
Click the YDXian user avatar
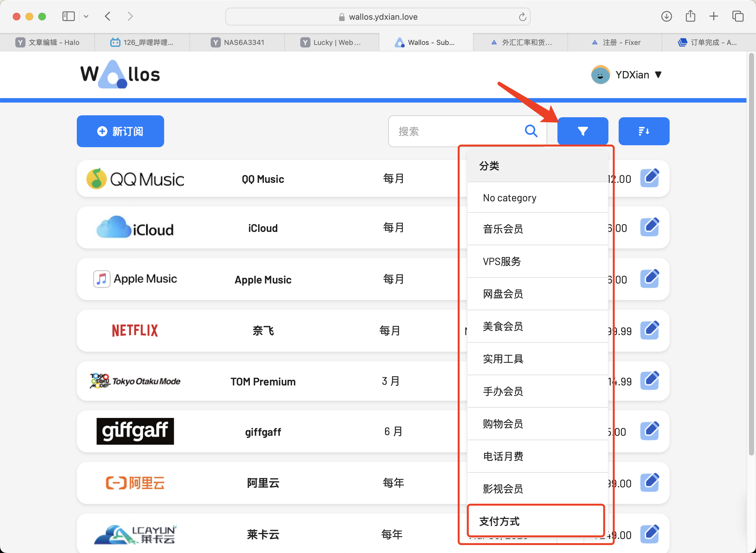[x=600, y=75]
